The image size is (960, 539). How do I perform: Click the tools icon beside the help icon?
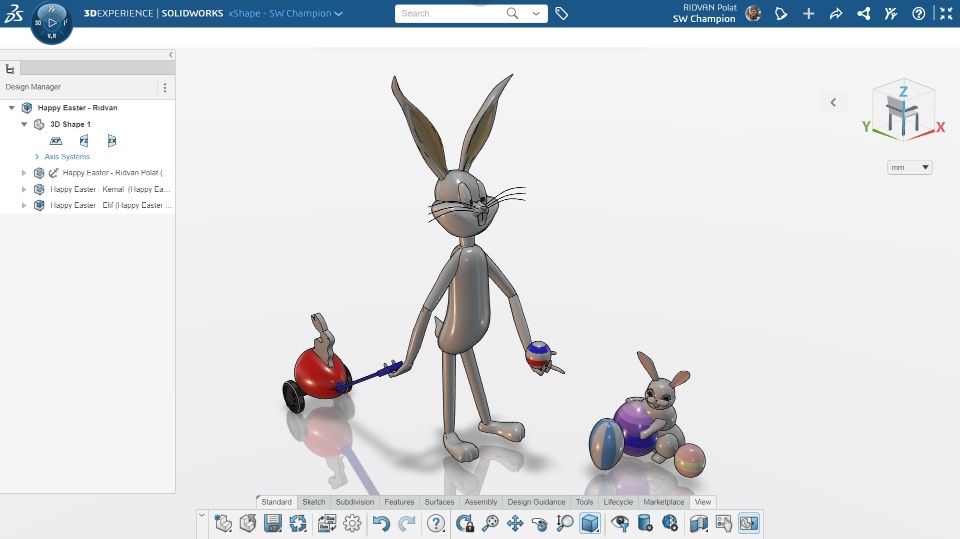(891, 13)
